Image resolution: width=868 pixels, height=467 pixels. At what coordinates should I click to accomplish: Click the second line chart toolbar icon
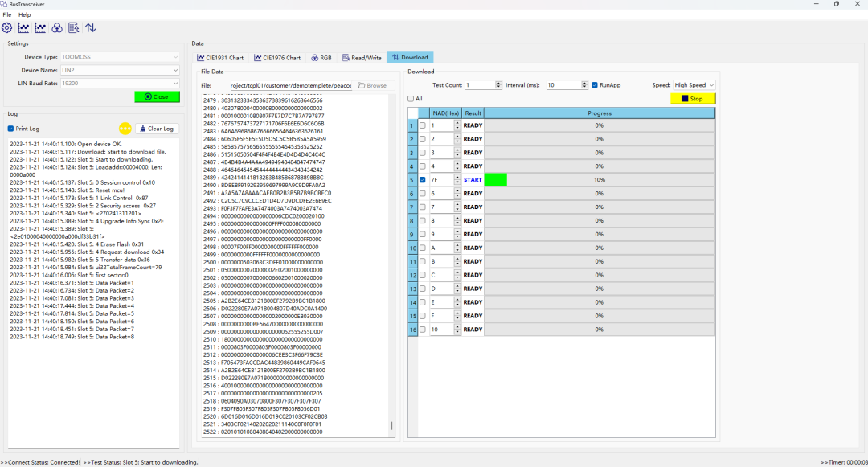coord(40,27)
